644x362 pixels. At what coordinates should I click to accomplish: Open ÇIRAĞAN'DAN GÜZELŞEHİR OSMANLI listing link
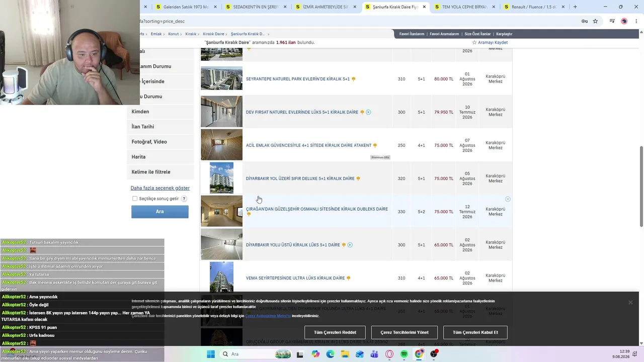[317, 209]
